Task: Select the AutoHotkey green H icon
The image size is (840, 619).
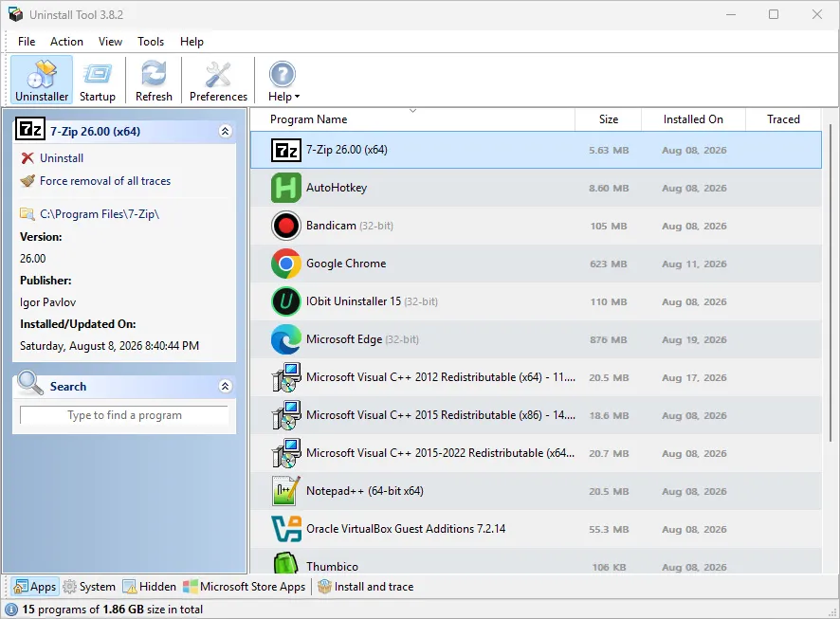Action: (286, 188)
